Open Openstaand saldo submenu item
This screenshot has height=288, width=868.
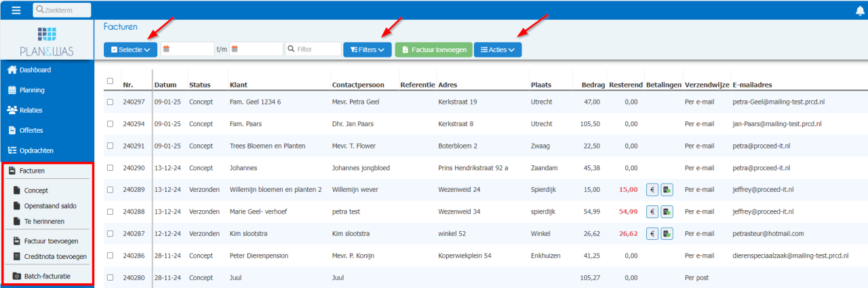click(50, 205)
